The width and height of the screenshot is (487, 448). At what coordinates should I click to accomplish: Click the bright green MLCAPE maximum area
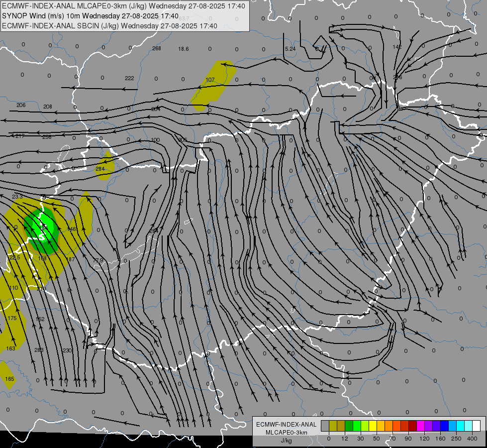[43, 228]
